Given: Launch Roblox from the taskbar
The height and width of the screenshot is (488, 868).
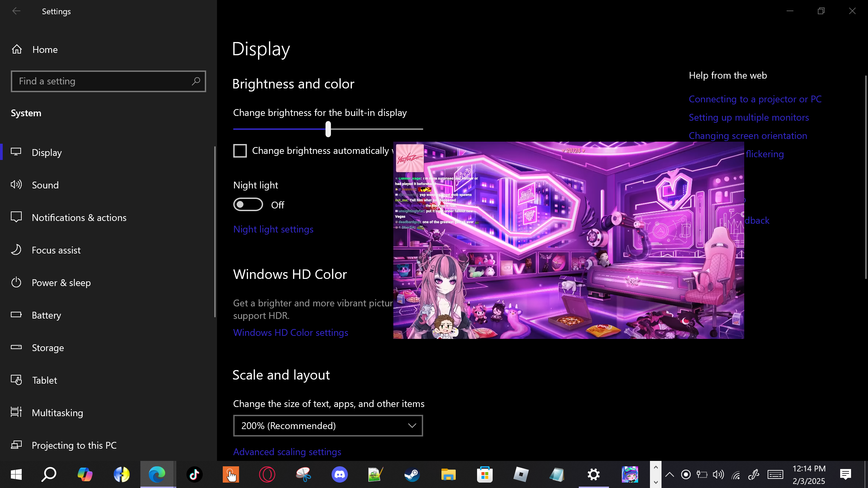Looking at the screenshot, I should click(x=521, y=474).
